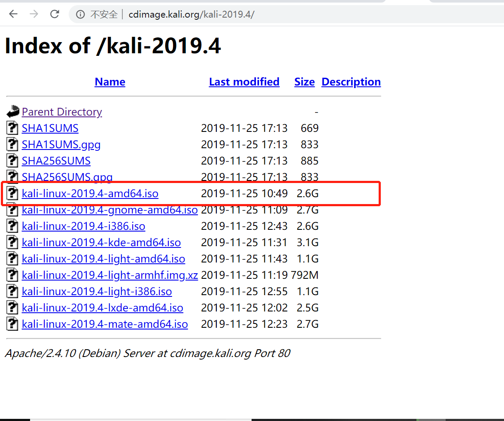Go back with the browser back arrow

point(13,14)
